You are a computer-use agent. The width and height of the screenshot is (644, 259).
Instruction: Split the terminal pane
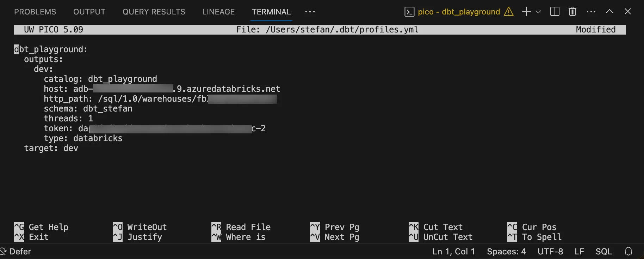(x=555, y=12)
